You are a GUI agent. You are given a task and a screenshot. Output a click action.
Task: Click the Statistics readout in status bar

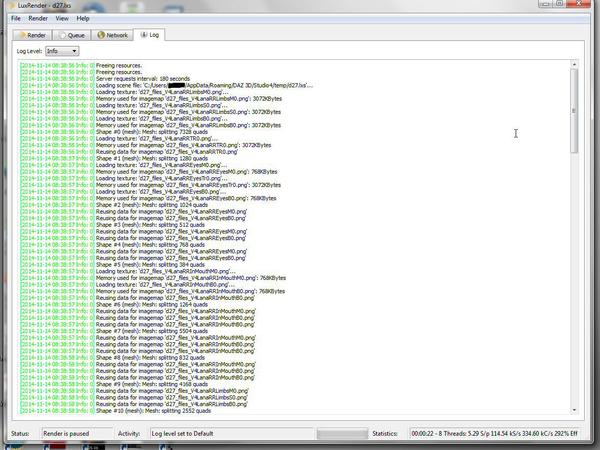click(x=494, y=434)
